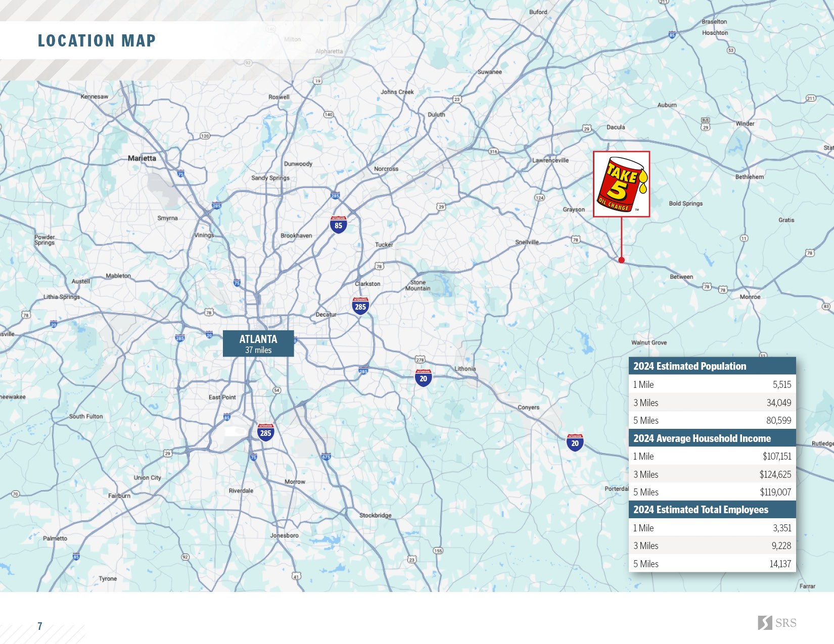The image size is (834, 644).
Task: Select the Interstate 20 shield southeast of Conyers
Action: (575, 442)
